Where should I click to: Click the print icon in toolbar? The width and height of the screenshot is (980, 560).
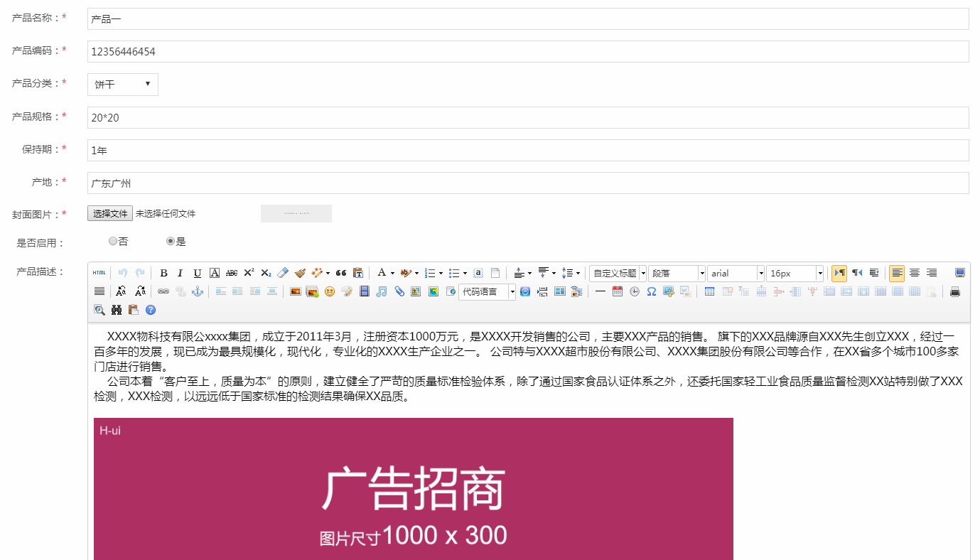(955, 291)
